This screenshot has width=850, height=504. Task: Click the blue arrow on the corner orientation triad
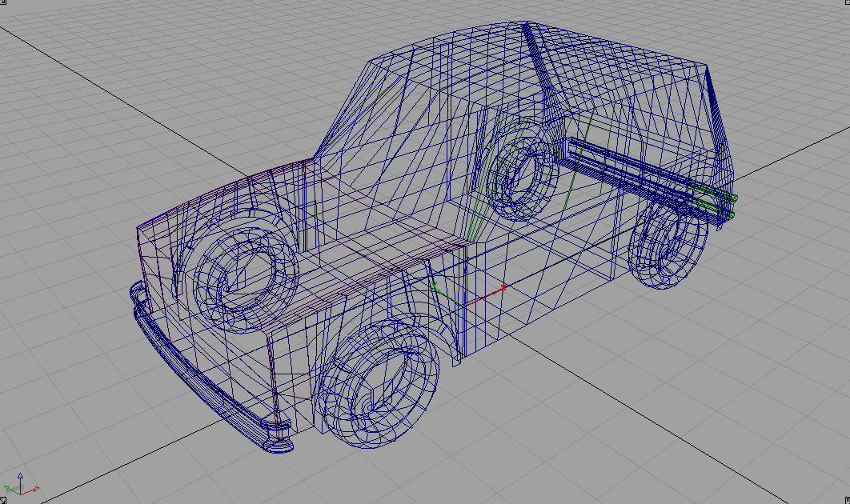point(20,475)
